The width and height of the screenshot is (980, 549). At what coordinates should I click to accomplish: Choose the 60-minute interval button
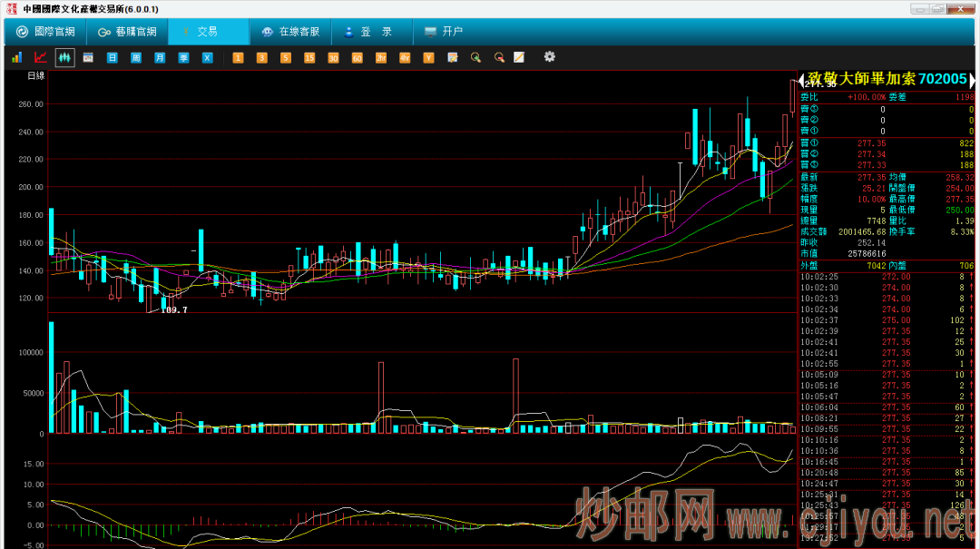(x=357, y=57)
